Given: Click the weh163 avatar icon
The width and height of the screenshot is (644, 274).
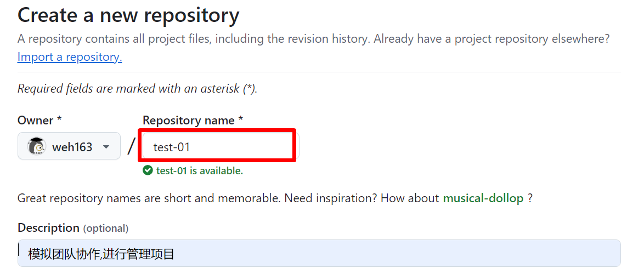Looking at the screenshot, I should pyautogui.click(x=37, y=146).
